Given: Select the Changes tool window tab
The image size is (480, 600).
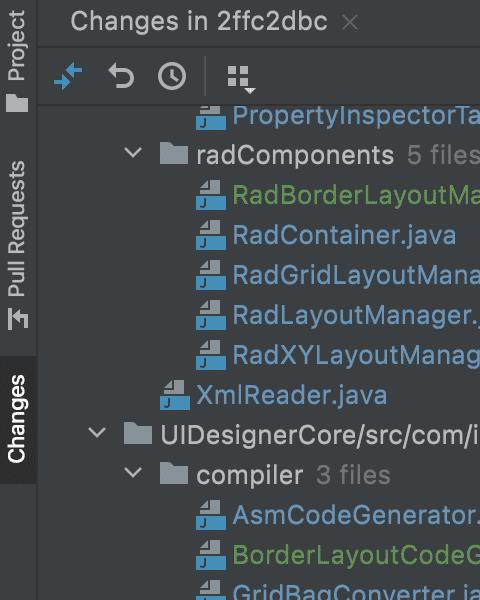Looking at the screenshot, I should 16,419.
